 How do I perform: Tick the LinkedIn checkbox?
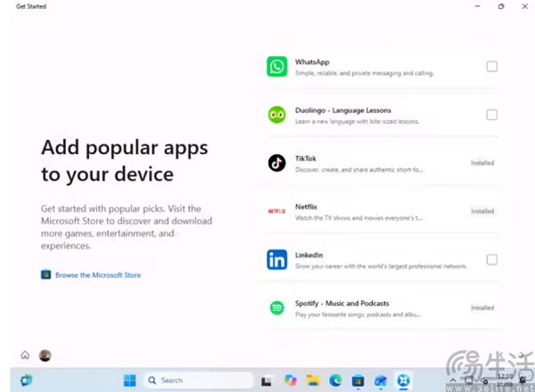[491, 260]
